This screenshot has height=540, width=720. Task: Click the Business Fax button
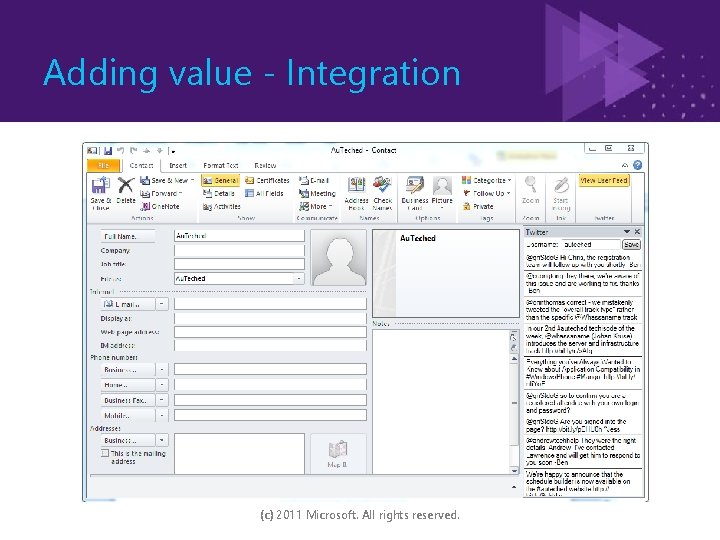click(x=128, y=400)
